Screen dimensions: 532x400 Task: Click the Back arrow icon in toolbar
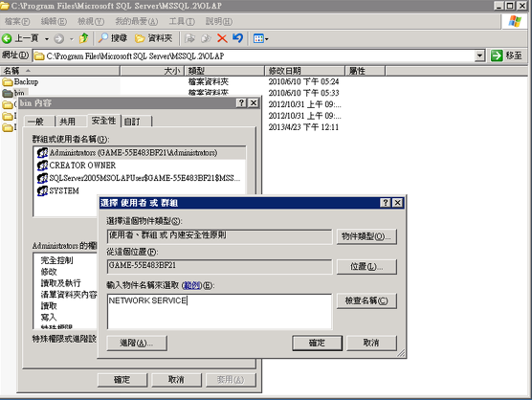[7, 38]
